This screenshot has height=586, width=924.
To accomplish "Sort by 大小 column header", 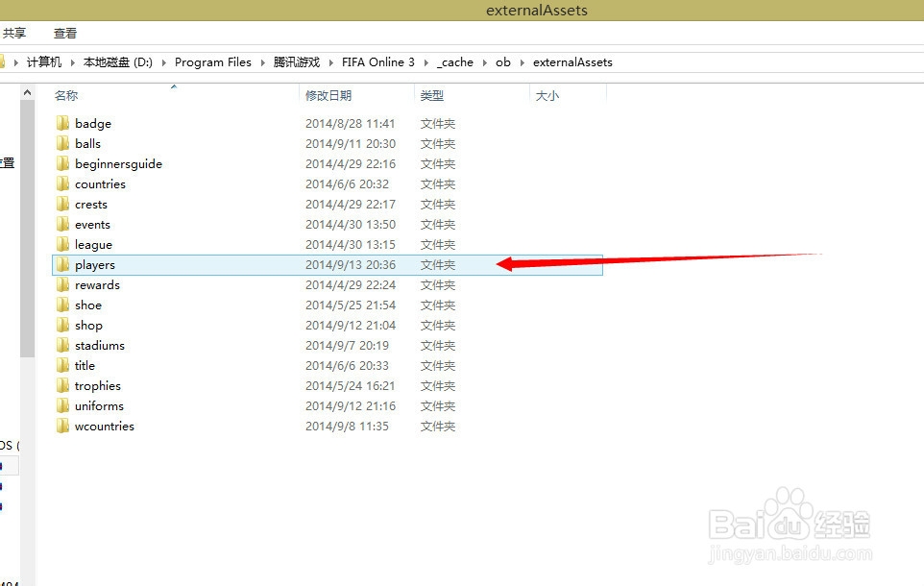I will (547, 95).
